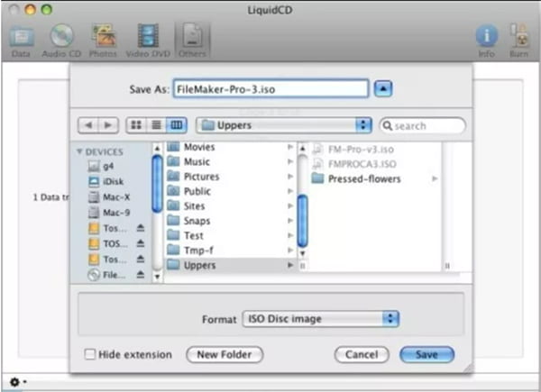Select the Uppers folder row
This screenshot has height=392, width=541.
pyautogui.click(x=230, y=265)
